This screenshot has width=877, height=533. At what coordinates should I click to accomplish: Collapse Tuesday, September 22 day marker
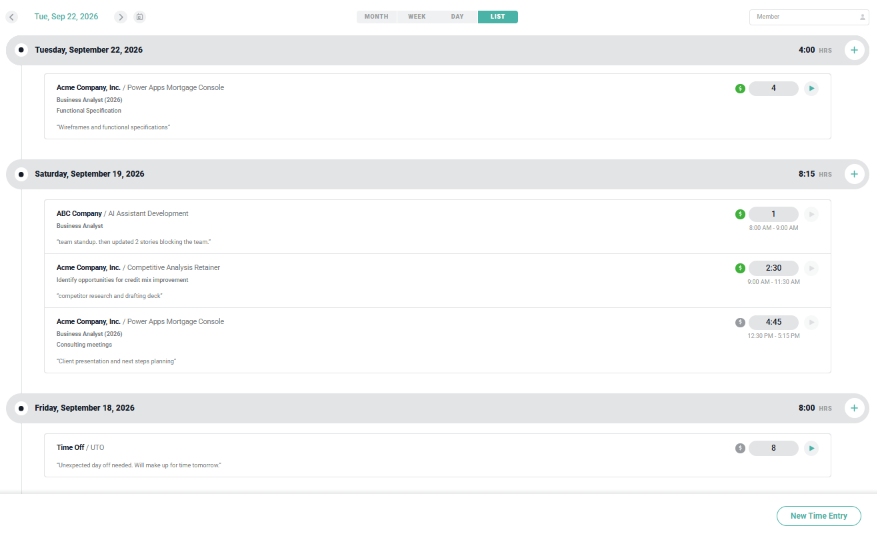[21, 50]
